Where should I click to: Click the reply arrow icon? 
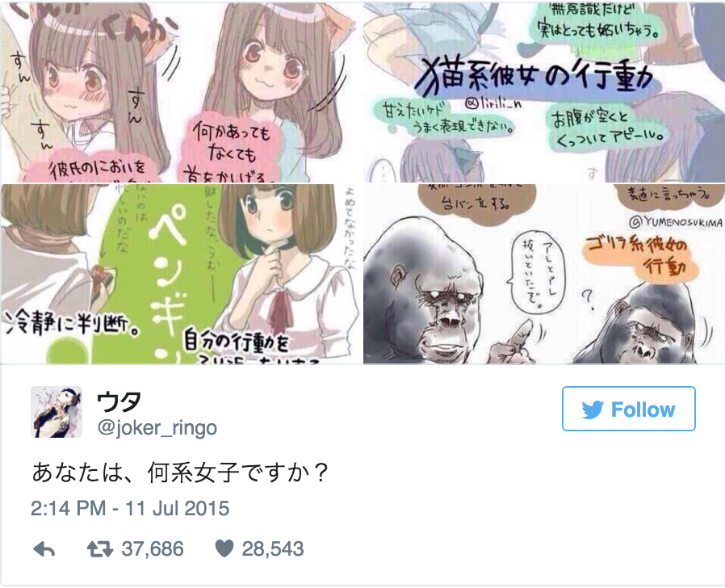point(44,549)
